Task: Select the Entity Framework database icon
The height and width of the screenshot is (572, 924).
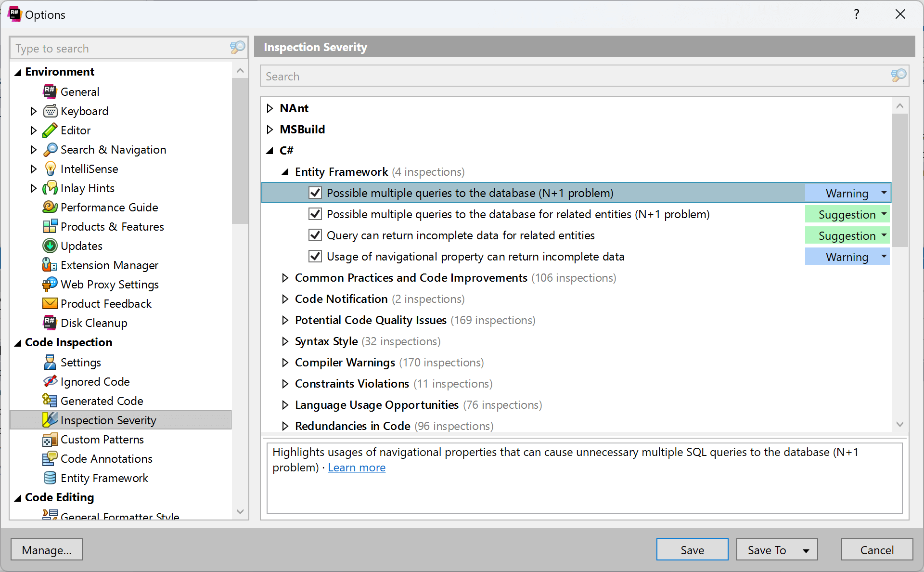Action: pyautogui.click(x=51, y=478)
